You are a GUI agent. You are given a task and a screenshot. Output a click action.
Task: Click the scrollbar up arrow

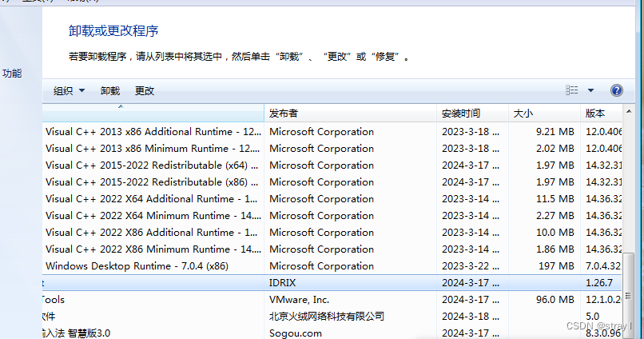click(629, 111)
